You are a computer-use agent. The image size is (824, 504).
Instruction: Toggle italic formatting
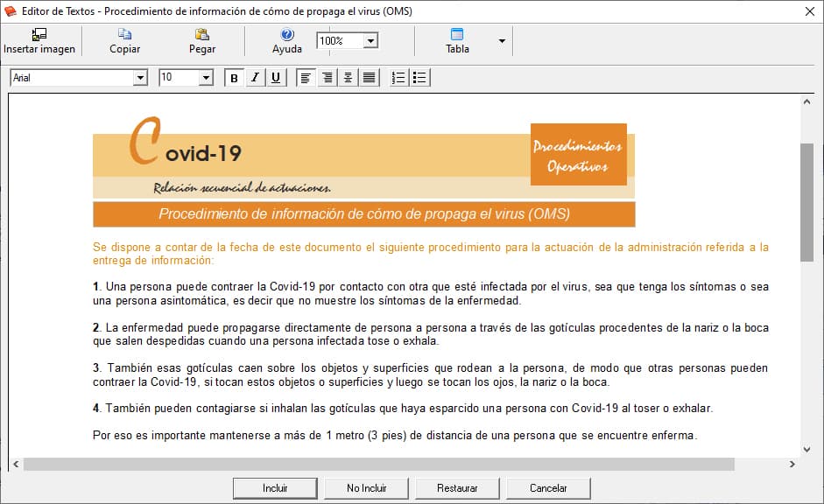click(255, 78)
